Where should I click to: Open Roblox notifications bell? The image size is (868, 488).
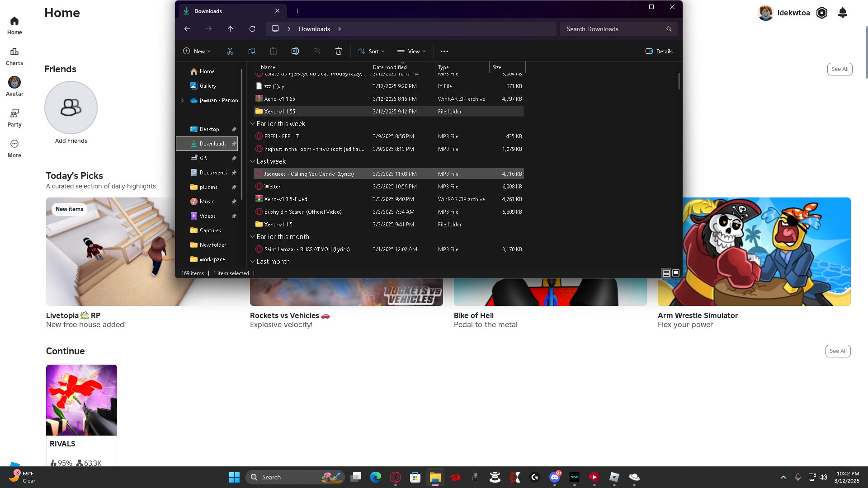pos(843,13)
